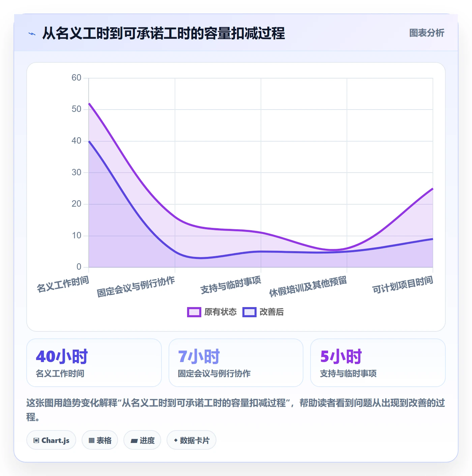Click the 表格 tag
This screenshot has width=472, height=476.
[x=100, y=440]
